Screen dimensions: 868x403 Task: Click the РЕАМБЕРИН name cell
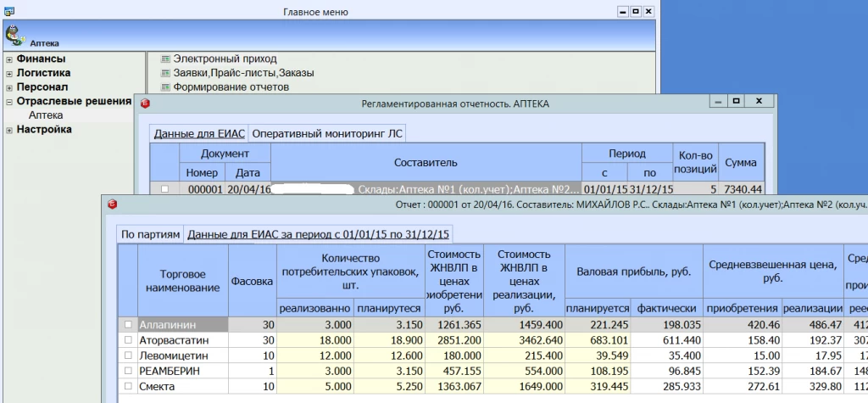point(183,371)
